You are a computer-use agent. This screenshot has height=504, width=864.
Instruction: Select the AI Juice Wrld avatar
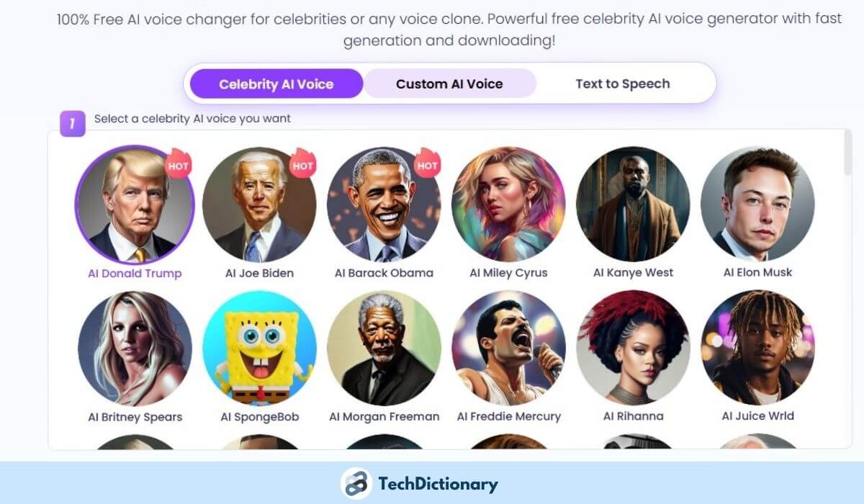pos(757,348)
